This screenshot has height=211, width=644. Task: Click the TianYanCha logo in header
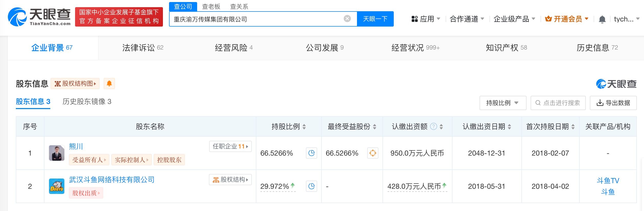tap(39, 17)
